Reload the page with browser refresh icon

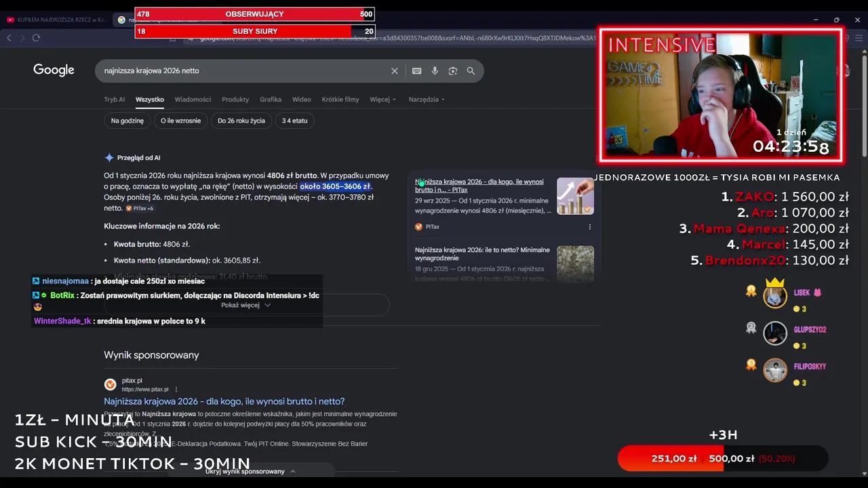click(36, 38)
